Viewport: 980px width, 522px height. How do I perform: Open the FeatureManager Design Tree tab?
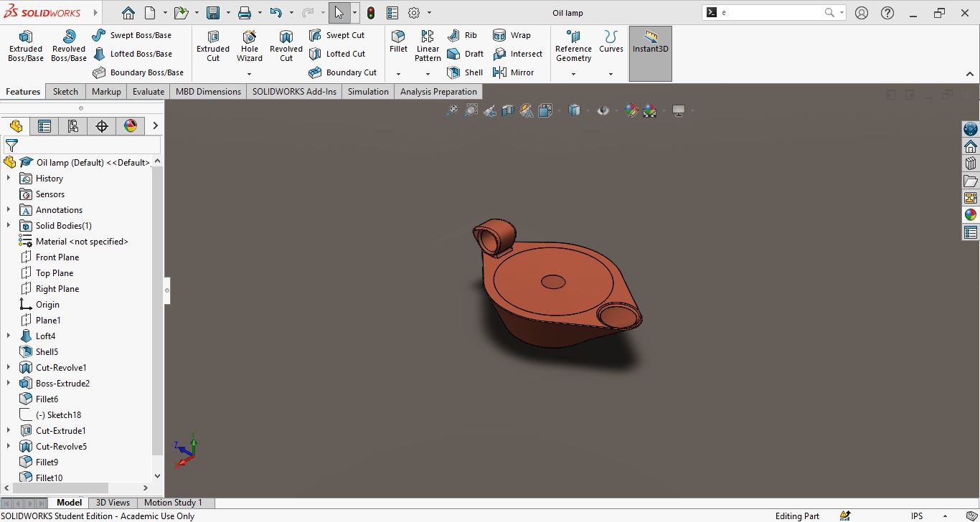click(x=16, y=126)
